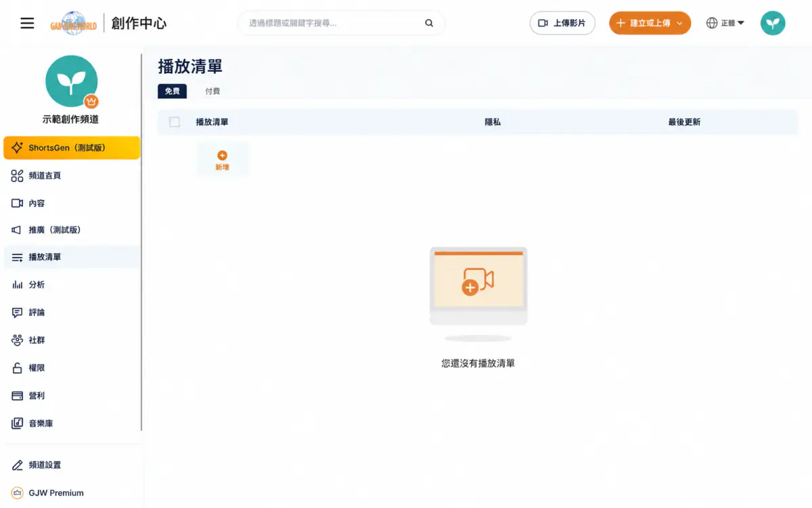Click the 頻道設置 pencil icon

point(18,465)
